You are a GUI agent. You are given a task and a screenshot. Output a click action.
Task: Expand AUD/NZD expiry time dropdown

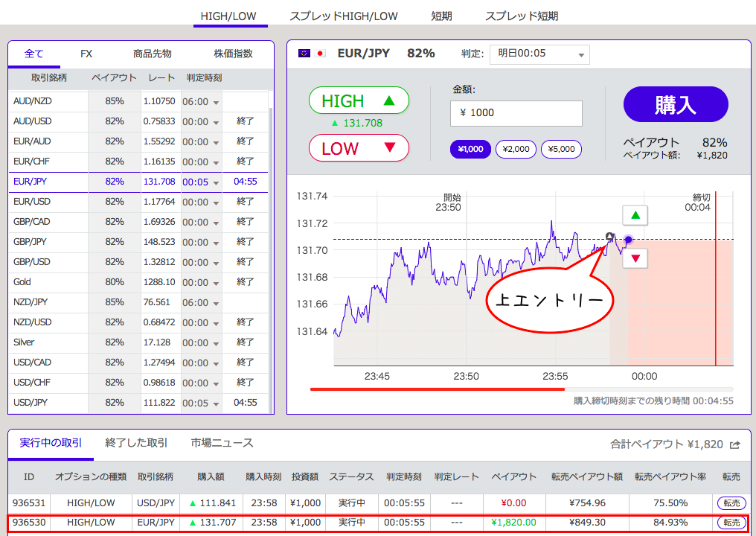click(x=216, y=102)
